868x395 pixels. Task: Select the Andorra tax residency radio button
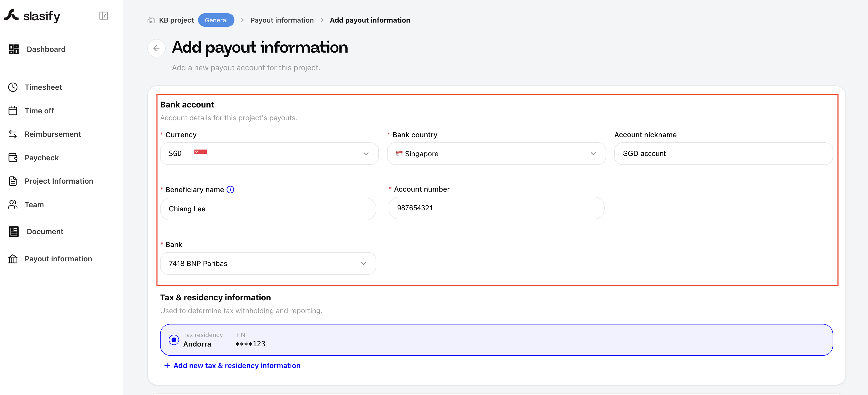pos(174,340)
